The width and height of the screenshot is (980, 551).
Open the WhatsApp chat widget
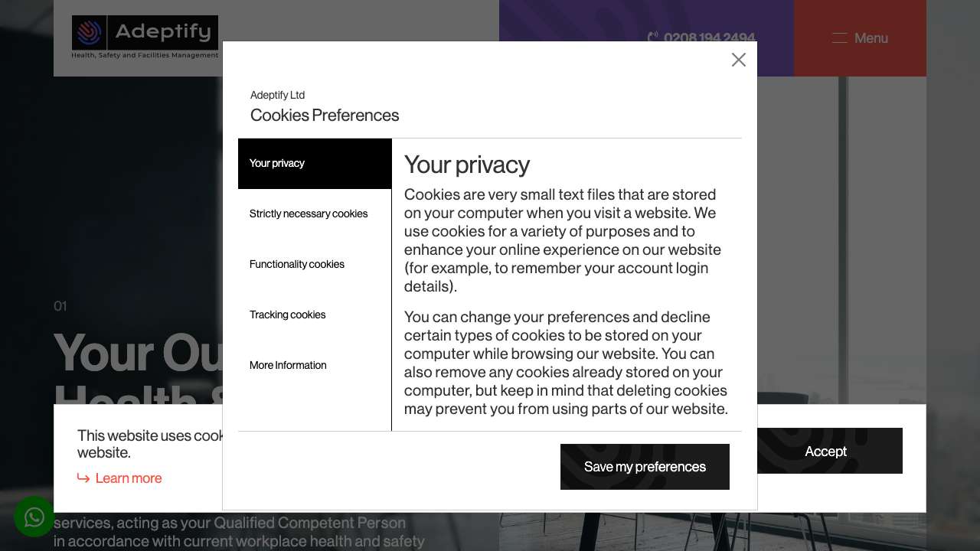[x=34, y=517]
